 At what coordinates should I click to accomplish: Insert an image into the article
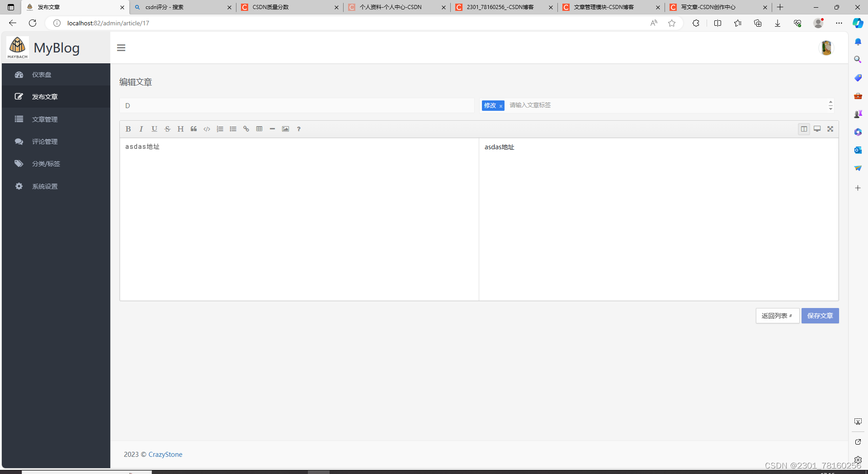(285, 129)
